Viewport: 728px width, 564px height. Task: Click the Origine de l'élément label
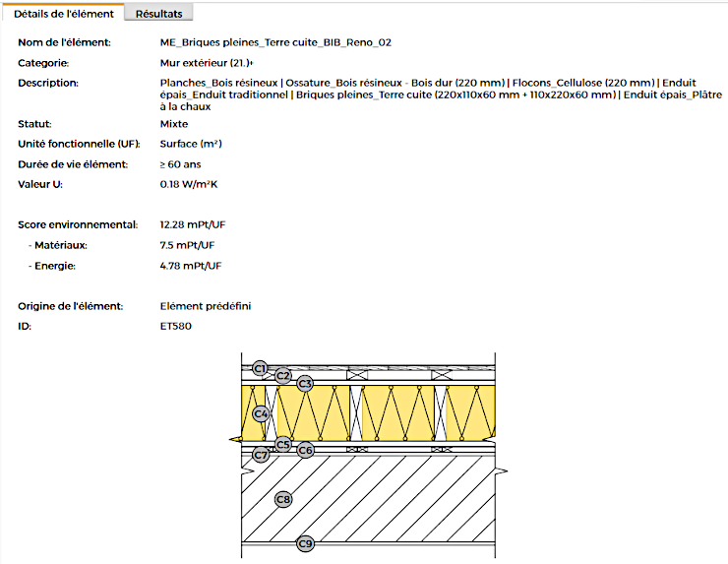71,306
